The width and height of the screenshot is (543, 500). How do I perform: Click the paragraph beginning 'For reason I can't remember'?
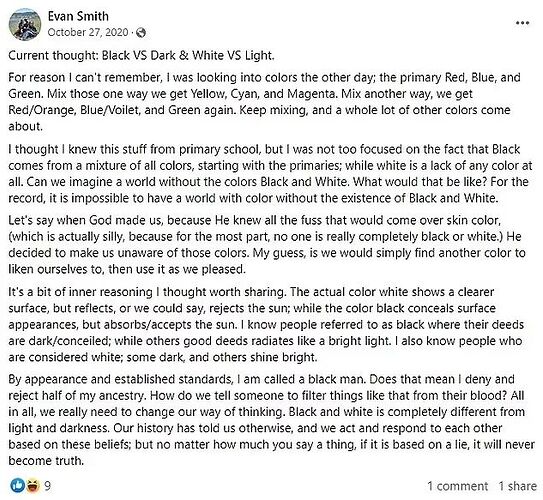(x=265, y=102)
